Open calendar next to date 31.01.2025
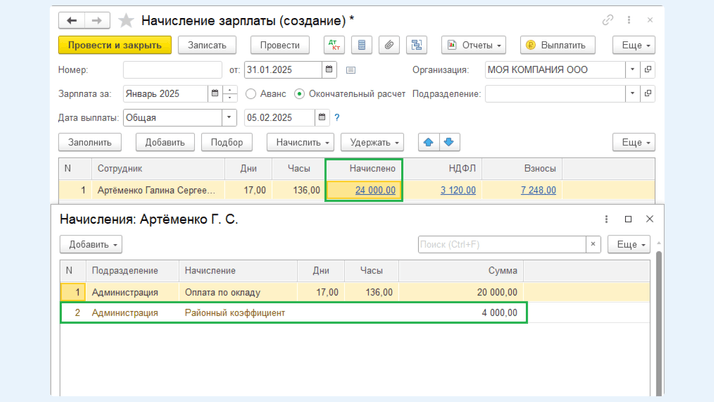This screenshot has height=402, width=714. (329, 70)
